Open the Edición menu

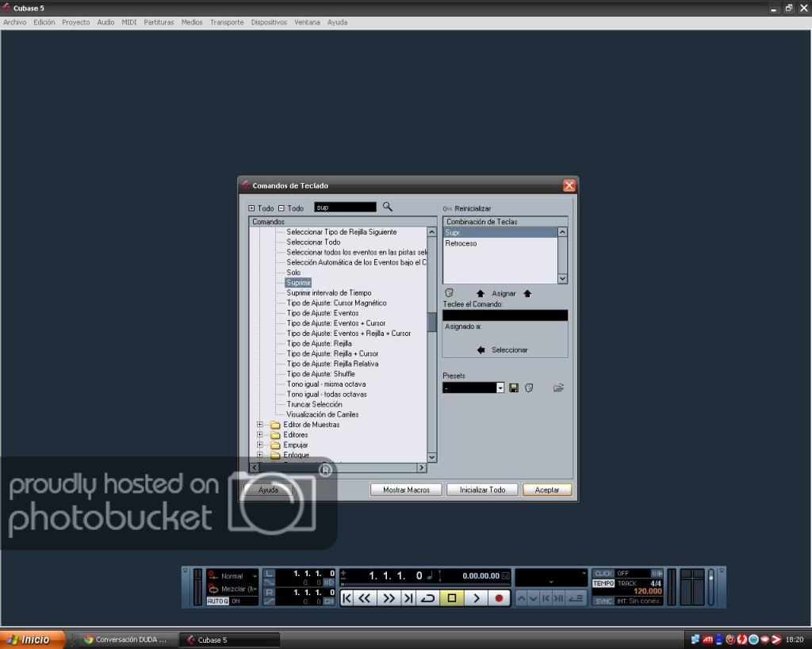pos(44,22)
